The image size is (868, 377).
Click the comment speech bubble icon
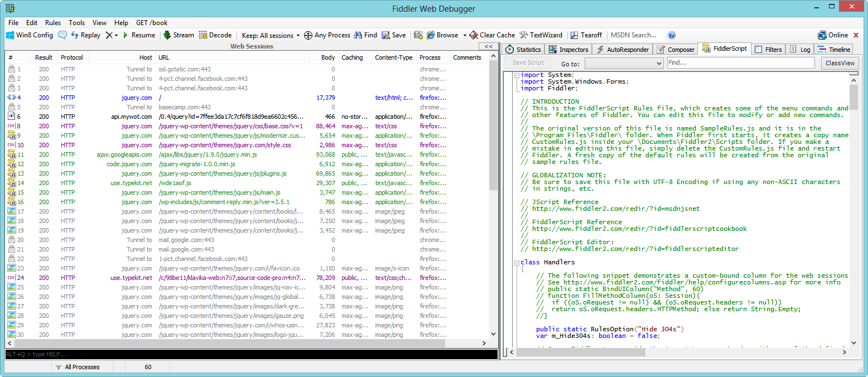pyautogui.click(x=62, y=35)
